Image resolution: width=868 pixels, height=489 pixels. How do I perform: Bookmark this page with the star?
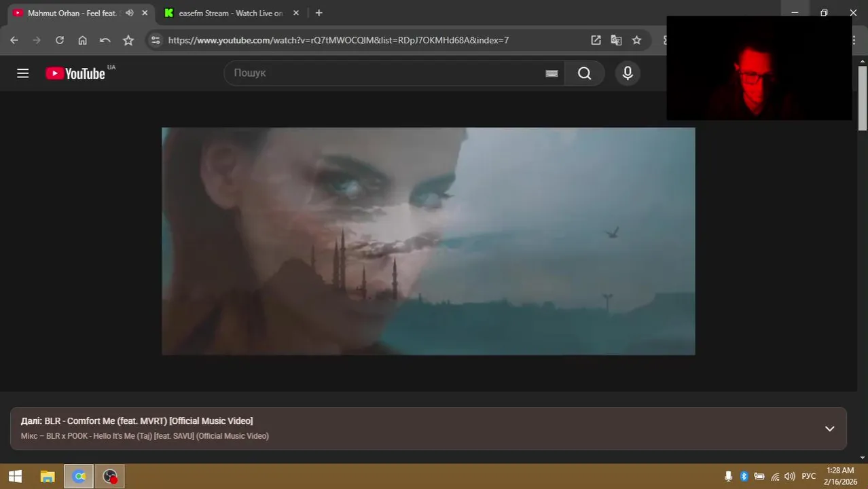pos(636,40)
